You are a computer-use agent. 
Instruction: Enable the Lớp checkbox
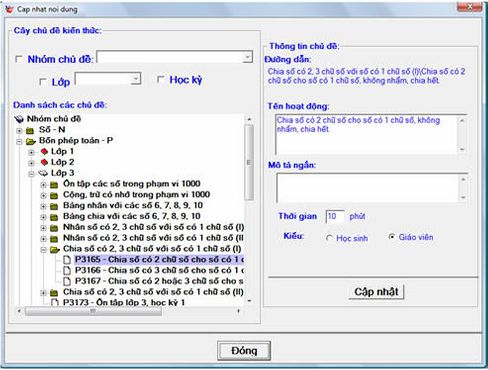pos(43,82)
